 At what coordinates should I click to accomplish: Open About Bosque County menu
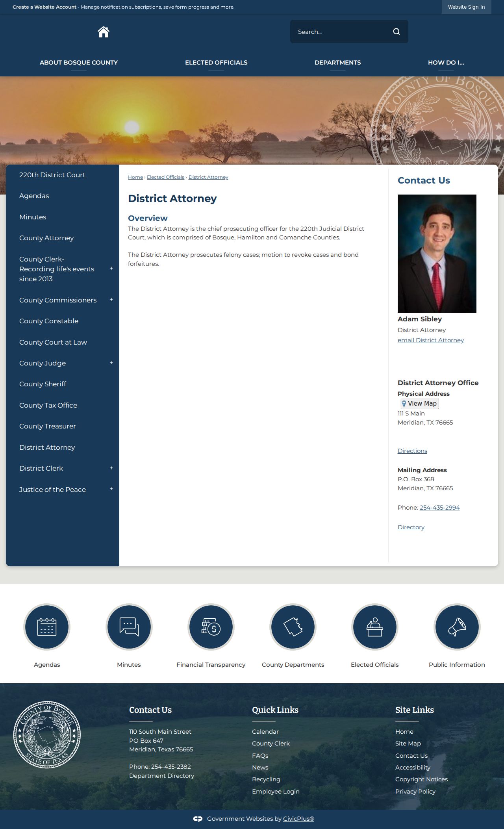point(79,62)
